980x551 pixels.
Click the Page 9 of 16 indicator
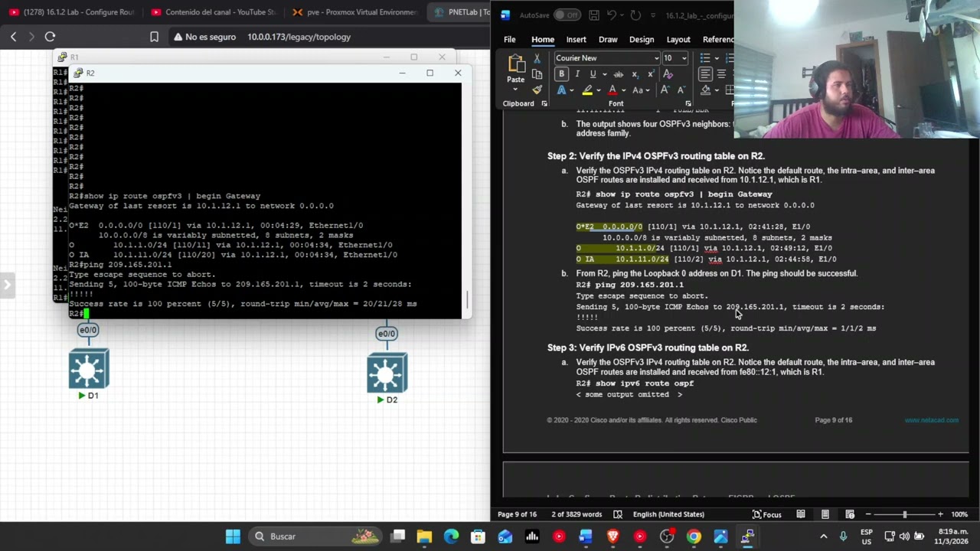[x=517, y=514]
